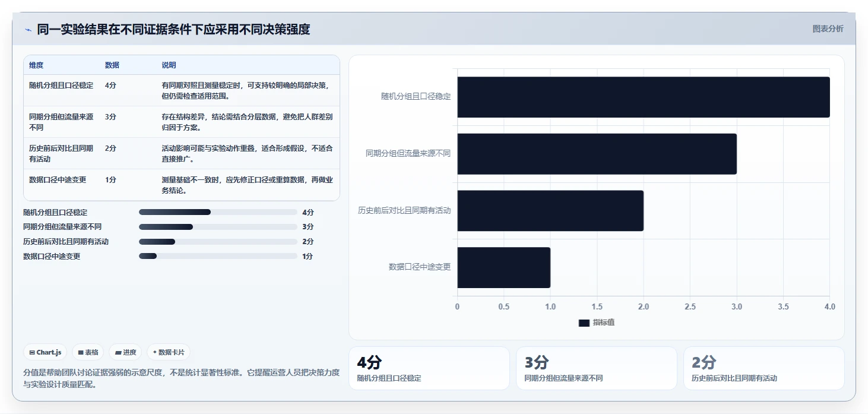868x414 pixels.
Task: Click y-axis label 随机分组且口径稳定 in chart
Action: tap(416, 96)
